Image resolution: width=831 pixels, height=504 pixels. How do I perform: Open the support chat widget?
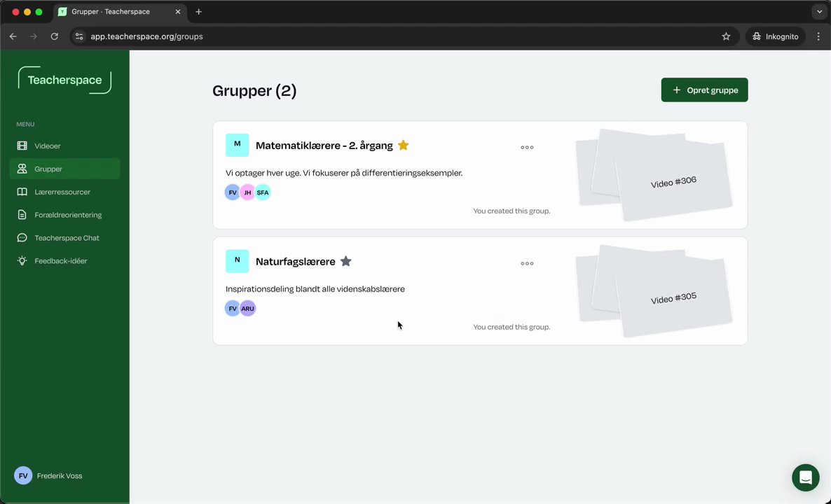806,477
